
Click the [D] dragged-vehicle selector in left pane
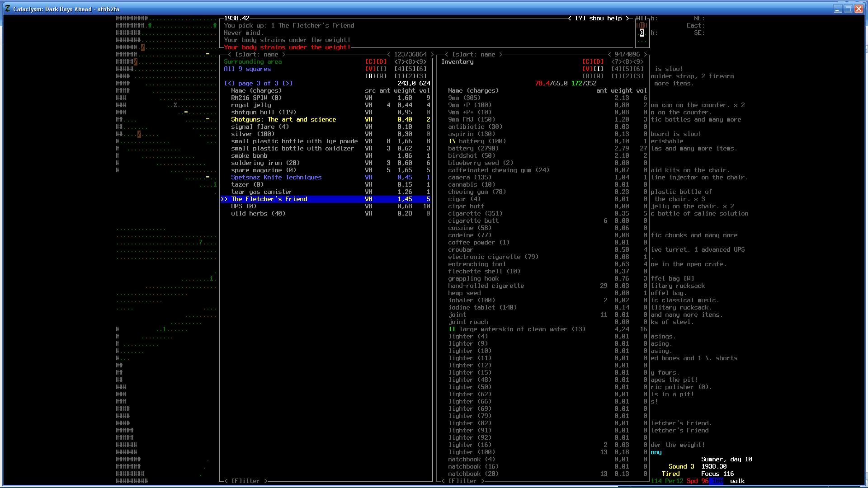click(382, 62)
